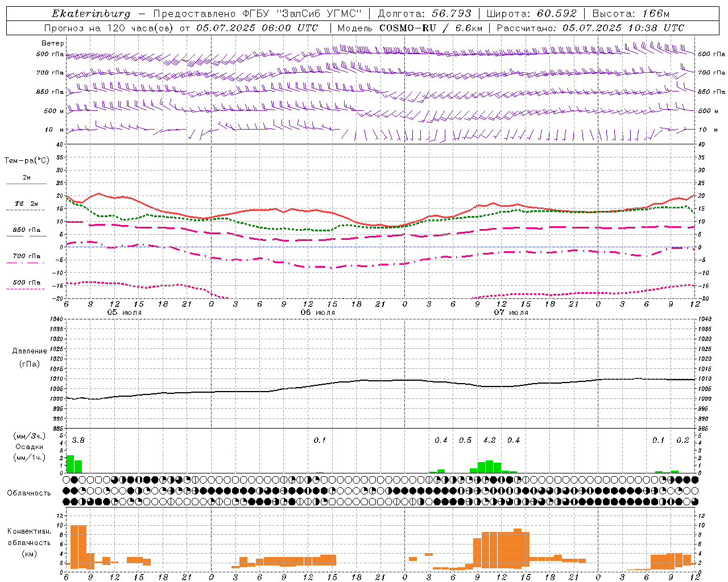Click the '4.2' precipitation total value
Screen dimensions: 728x582
coord(489,440)
